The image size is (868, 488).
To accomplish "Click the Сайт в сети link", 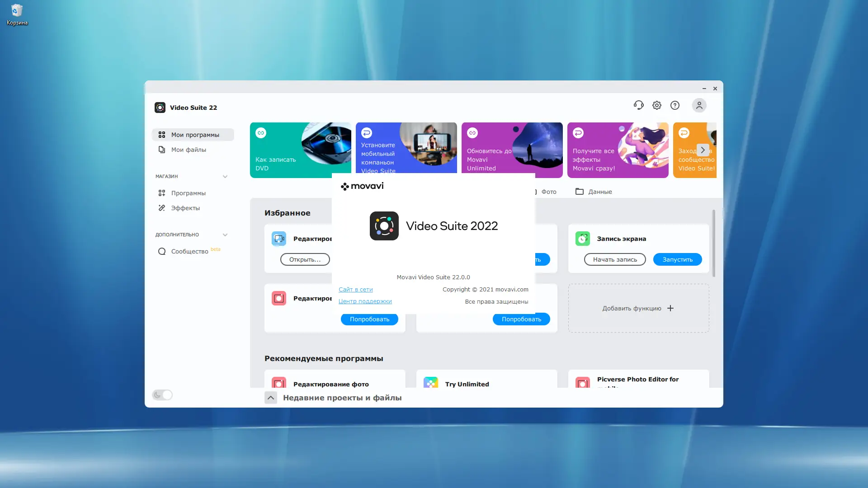I will click(356, 290).
